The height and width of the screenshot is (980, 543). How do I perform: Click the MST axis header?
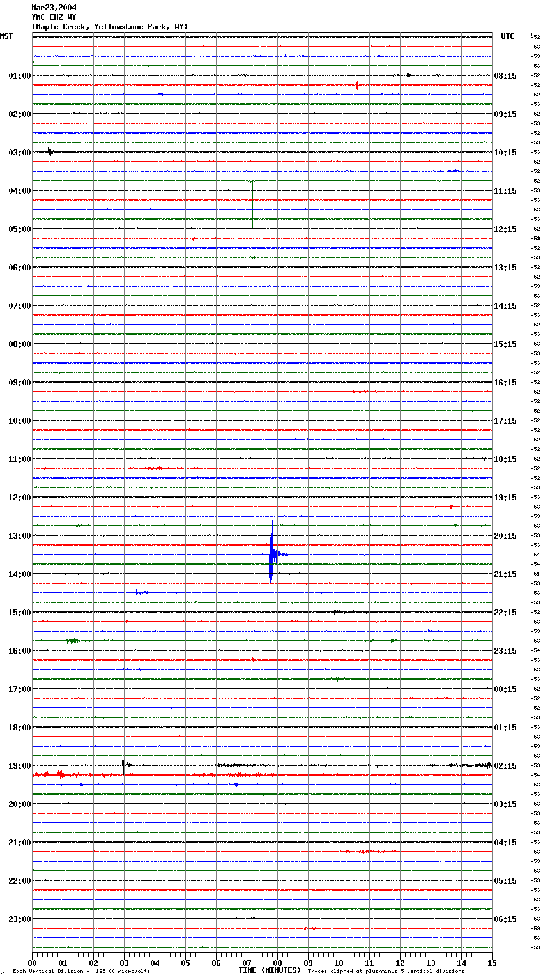[x=6, y=36]
